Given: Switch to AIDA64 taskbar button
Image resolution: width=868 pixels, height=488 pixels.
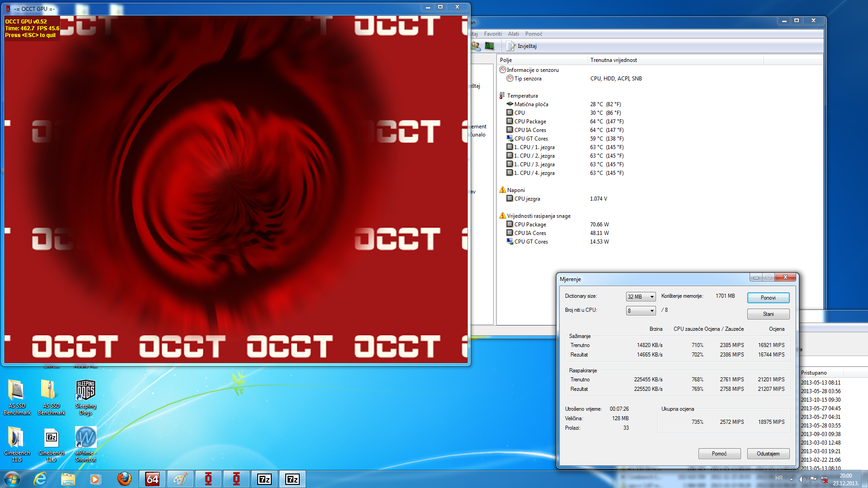Looking at the screenshot, I should [x=152, y=479].
